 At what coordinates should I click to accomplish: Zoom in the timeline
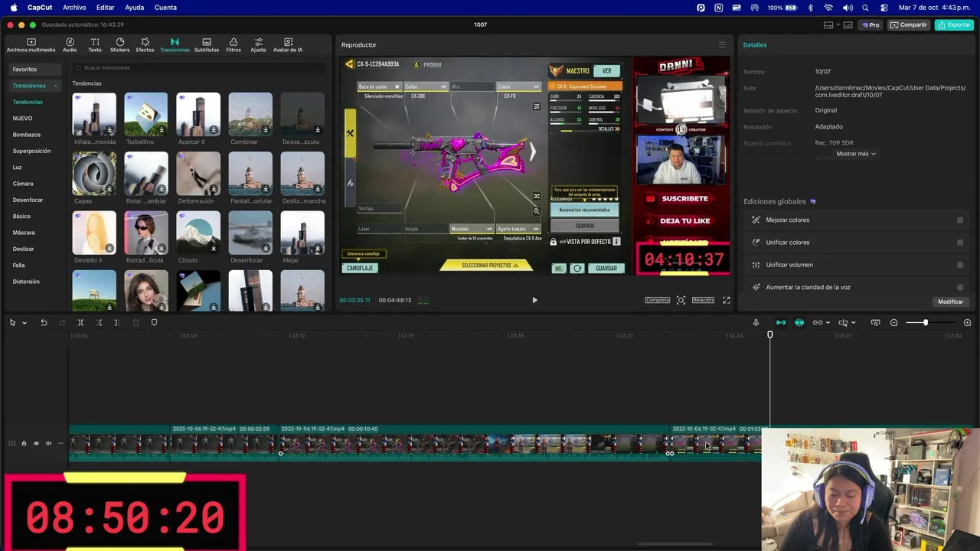pyautogui.click(x=967, y=323)
